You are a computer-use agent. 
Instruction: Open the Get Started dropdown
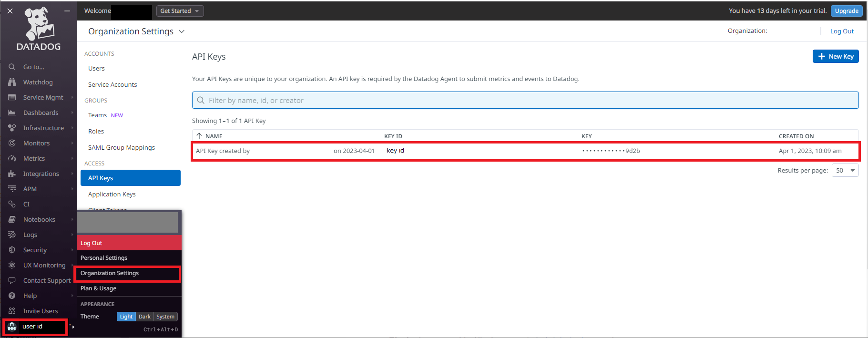180,11
